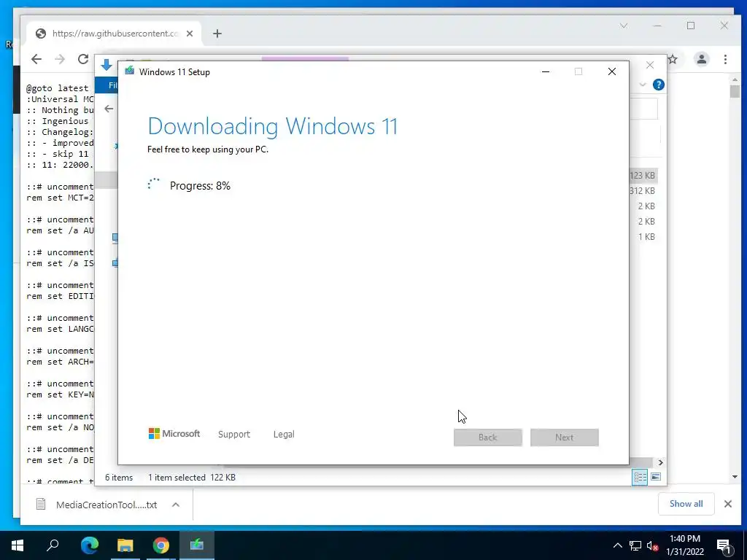This screenshot has height=560, width=747.
Task: Click the Chrome page scrollbar down arrow
Action: point(735,477)
